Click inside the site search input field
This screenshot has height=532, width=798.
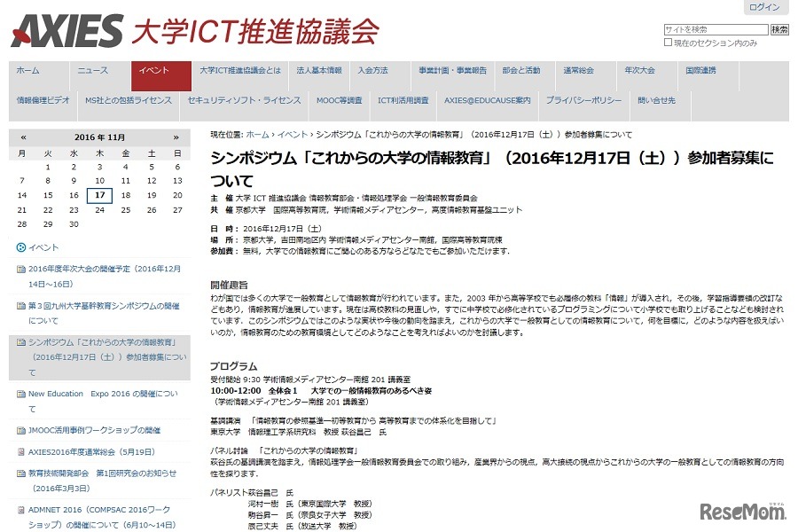click(x=714, y=27)
